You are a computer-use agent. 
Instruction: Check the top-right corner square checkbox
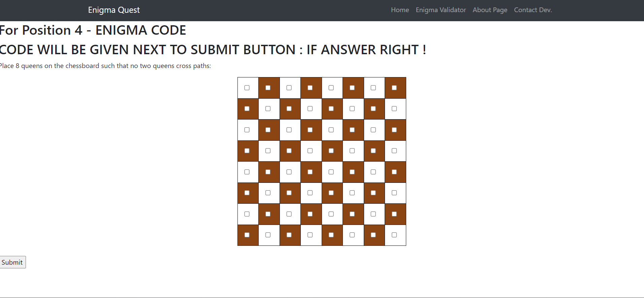coord(394,88)
